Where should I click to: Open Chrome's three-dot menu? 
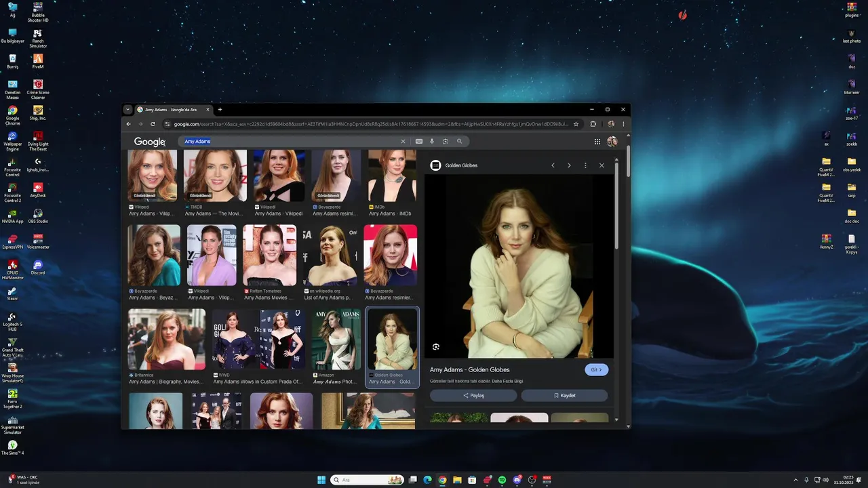[623, 124]
